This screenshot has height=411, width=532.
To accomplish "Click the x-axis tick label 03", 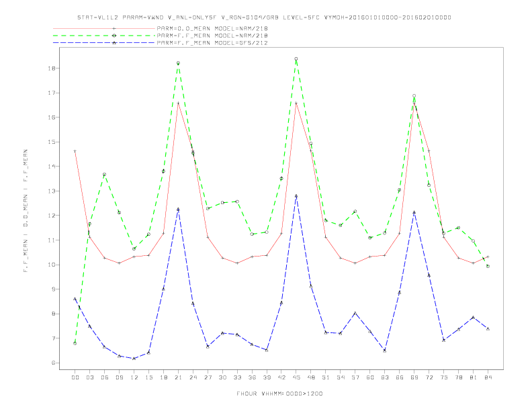I will [x=89, y=377].
